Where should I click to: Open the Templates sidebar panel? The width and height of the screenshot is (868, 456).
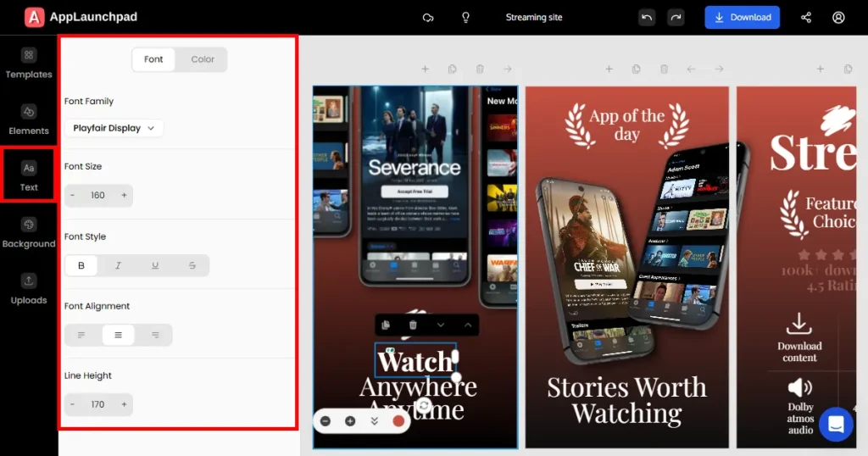29,64
